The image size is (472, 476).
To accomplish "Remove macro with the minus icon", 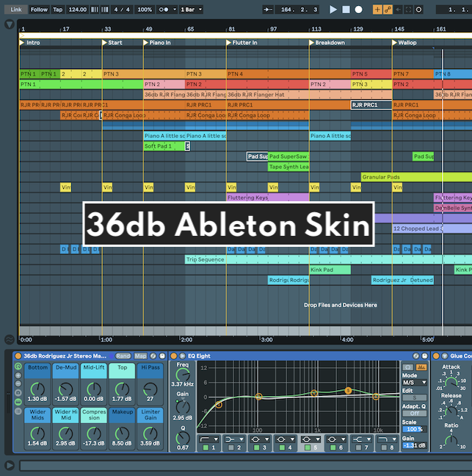I will (18, 383).
